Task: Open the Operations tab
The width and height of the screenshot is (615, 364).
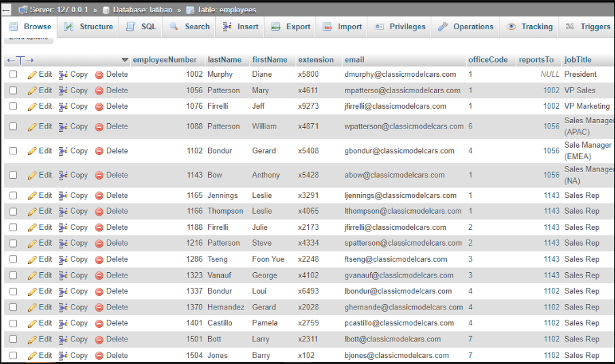Action: click(x=465, y=27)
